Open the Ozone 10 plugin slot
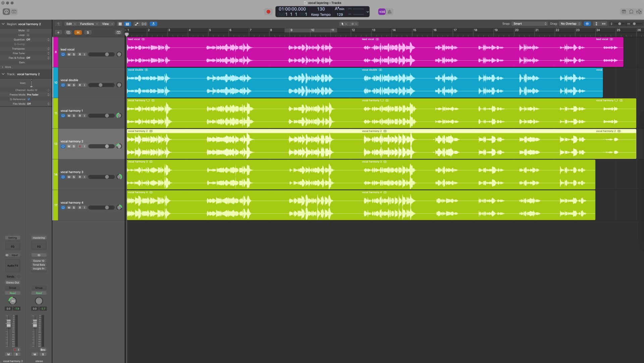Image resolution: width=644 pixels, height=363 pixels. click(x=39, y=261)
